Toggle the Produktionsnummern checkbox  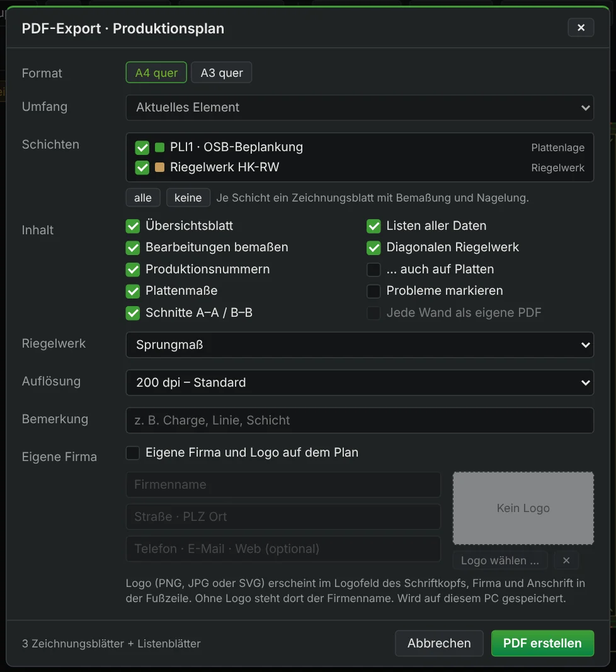point(133,270)
